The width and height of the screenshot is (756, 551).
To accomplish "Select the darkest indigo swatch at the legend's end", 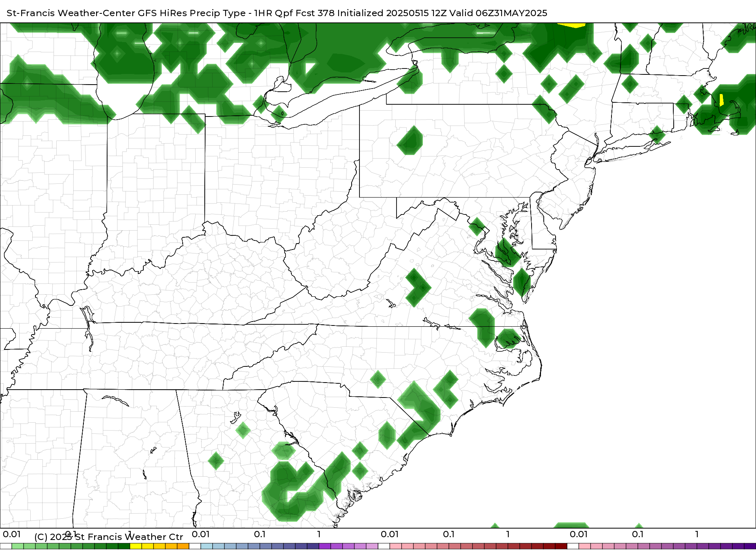I will click(750, 546).
